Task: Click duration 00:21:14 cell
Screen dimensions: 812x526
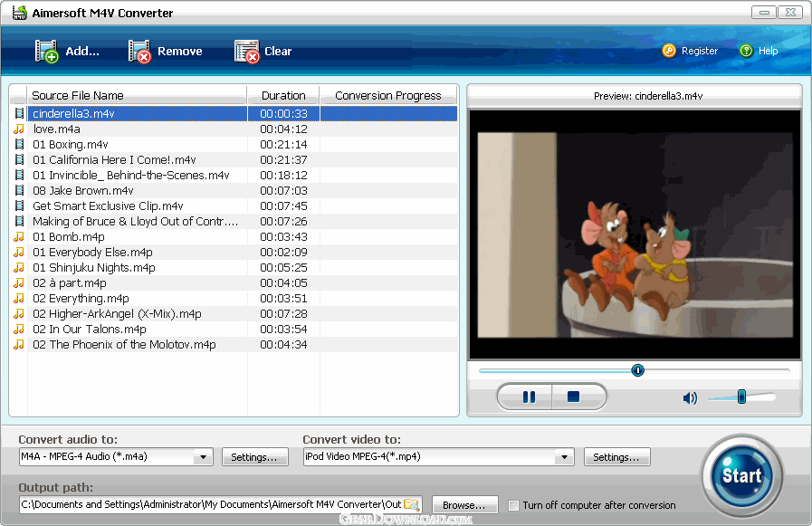Action: tap(283, 145)
